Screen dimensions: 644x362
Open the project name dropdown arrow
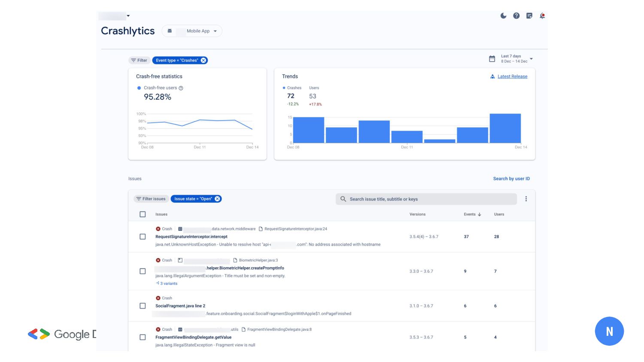(x=128, y=16)
